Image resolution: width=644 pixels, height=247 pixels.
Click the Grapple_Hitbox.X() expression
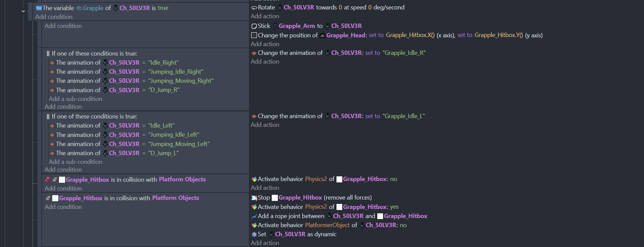click(410, 35)
